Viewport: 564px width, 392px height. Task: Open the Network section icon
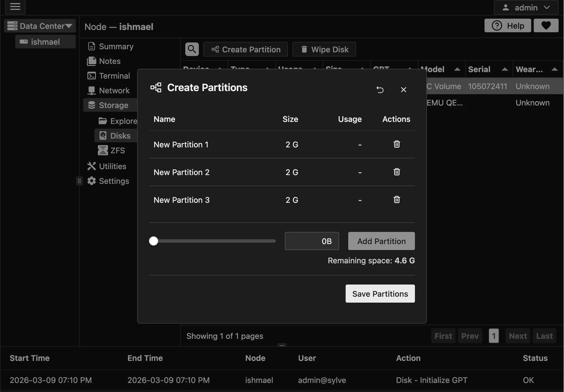click(91, 90)
